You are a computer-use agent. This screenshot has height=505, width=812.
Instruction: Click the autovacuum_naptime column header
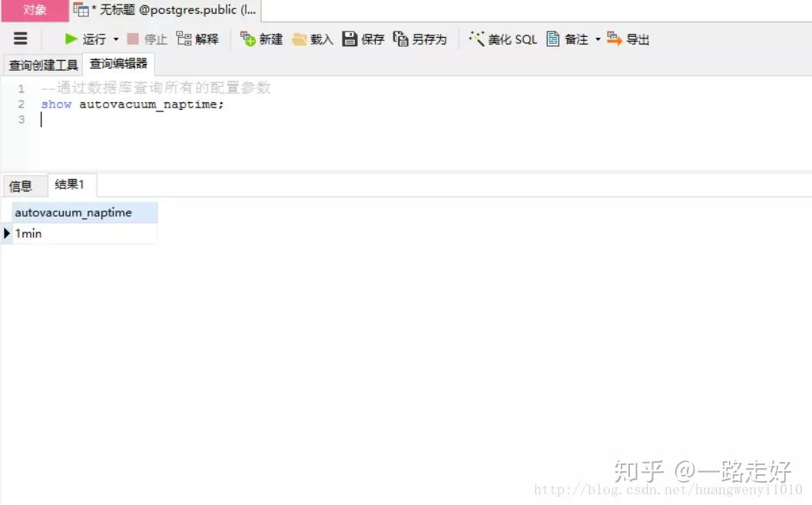point(85,213)
